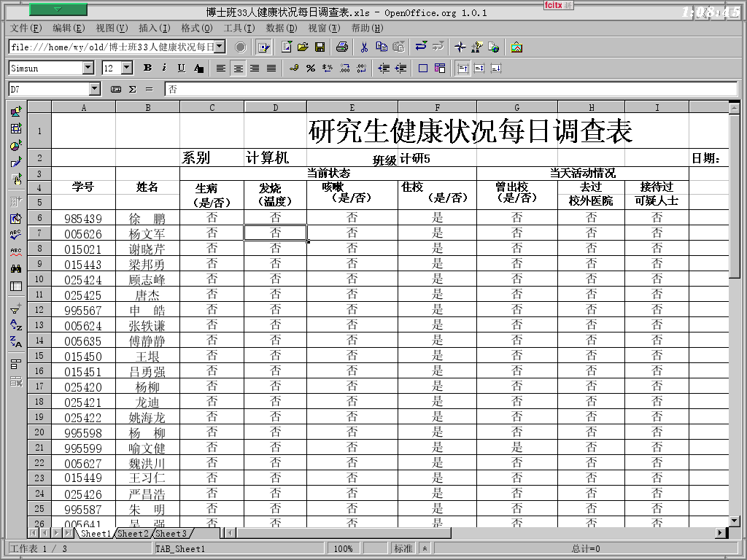Open Find & Replace binoculars icon
This screenshot has height=560, width=747.
(x=15, y=269)
